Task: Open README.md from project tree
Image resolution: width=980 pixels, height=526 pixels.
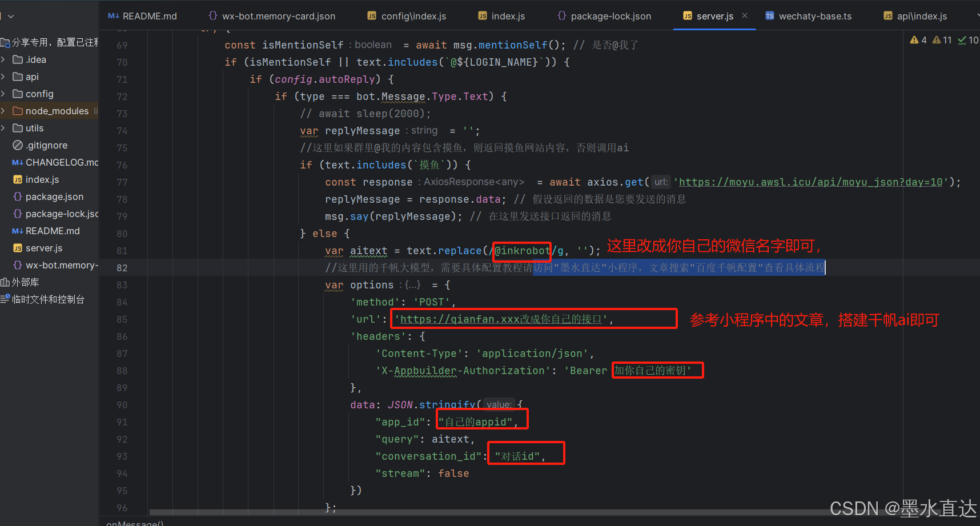Action: point(53,231)
